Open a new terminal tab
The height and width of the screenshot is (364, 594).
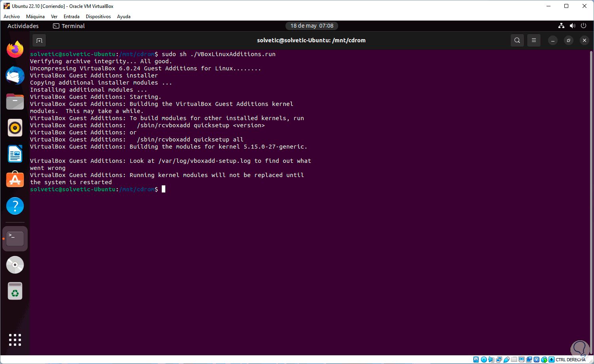(39, 40)
